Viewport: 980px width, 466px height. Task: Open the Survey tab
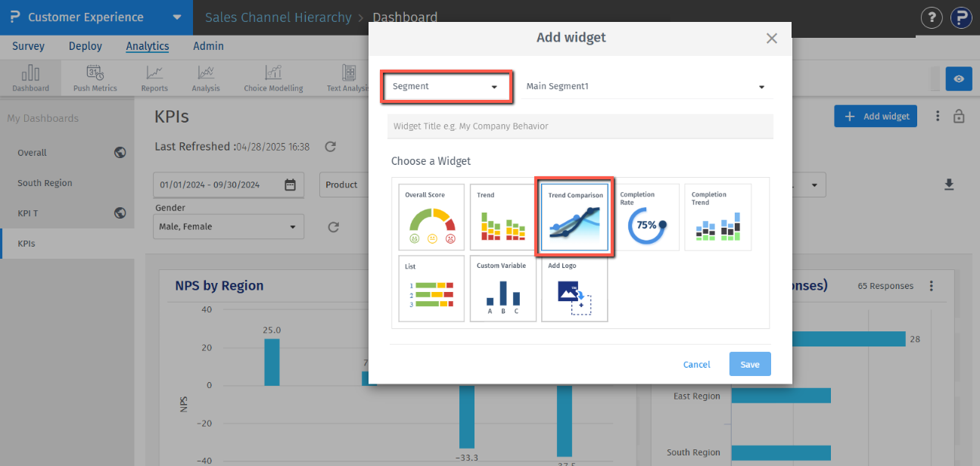click(x=29, y=46)
